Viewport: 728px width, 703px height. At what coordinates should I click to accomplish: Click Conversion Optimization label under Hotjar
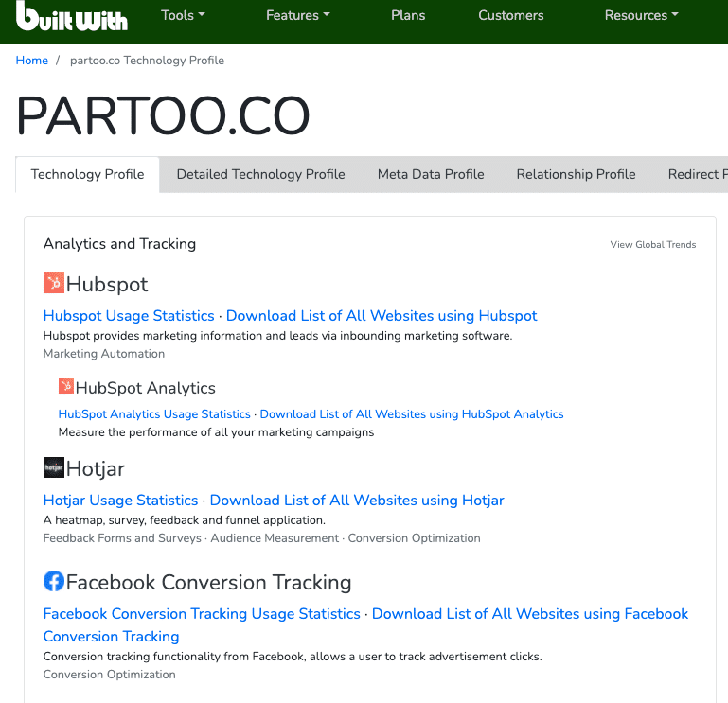click(x=414, y=538)
